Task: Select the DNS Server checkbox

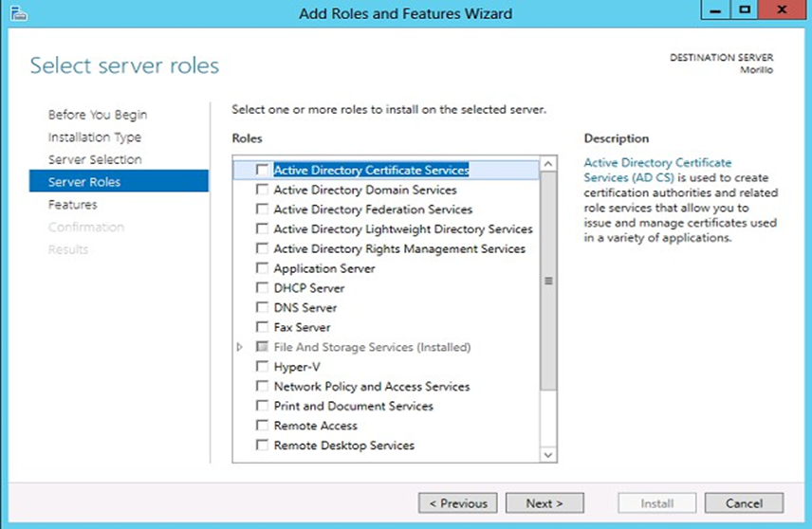Action: click(x=263, y=308)
